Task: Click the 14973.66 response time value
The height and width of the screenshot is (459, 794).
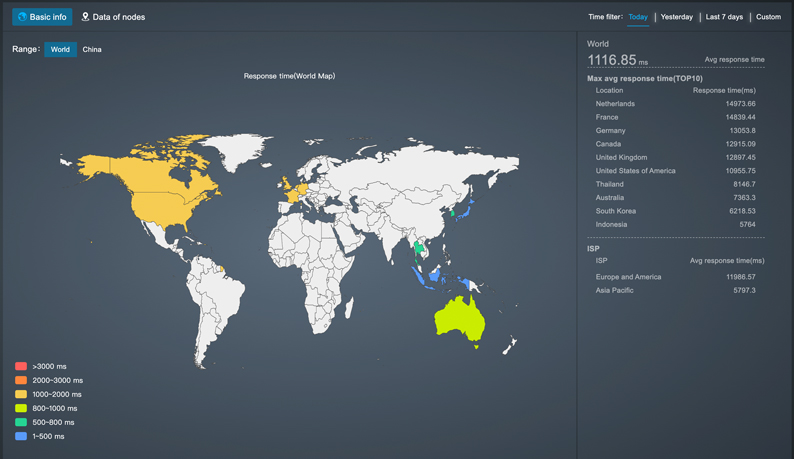Action: click(740, 104)
